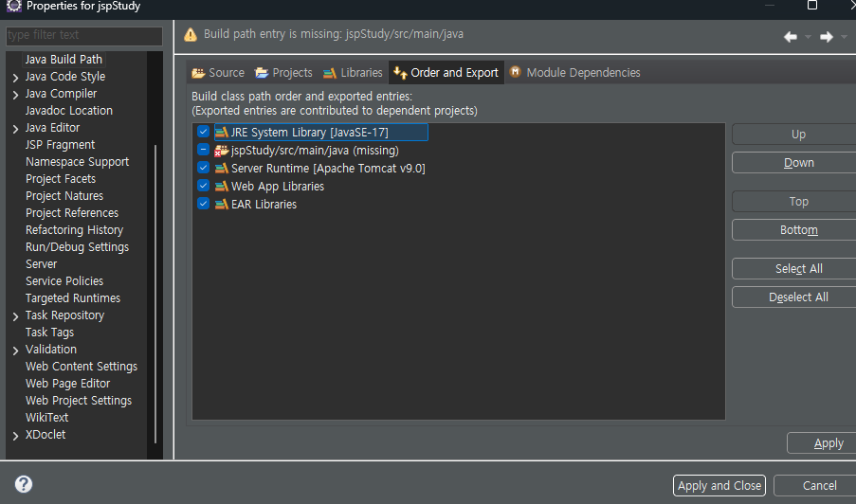Viewport: 856px width, 504px height.
Task: Select Run/Debug Settings in tree
Action: pos(77,246)
